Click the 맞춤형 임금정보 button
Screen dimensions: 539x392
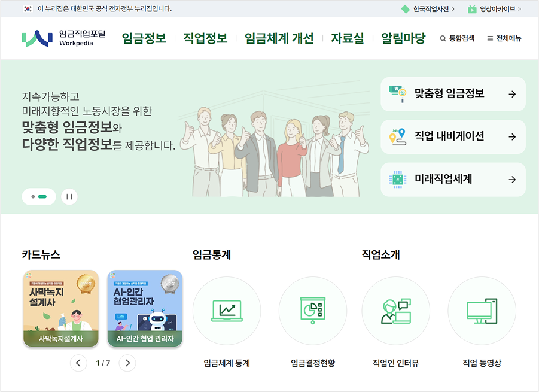453,94
